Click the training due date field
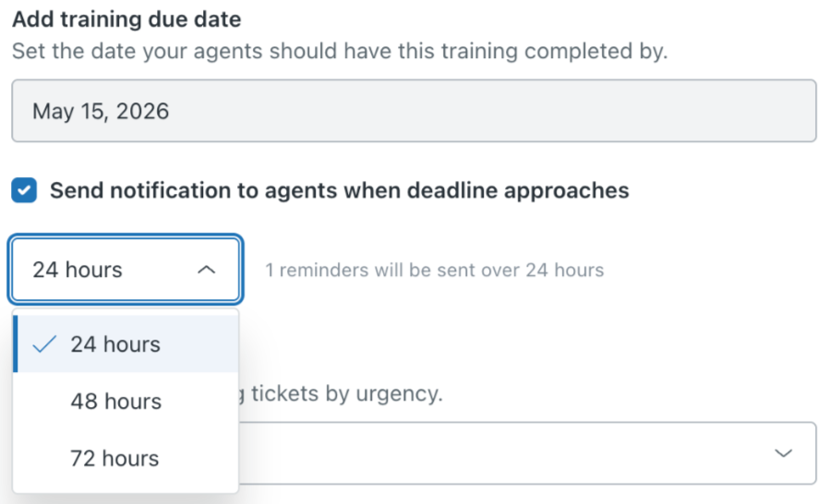Viewport: 829px width, 504px height. coord(414,111)
